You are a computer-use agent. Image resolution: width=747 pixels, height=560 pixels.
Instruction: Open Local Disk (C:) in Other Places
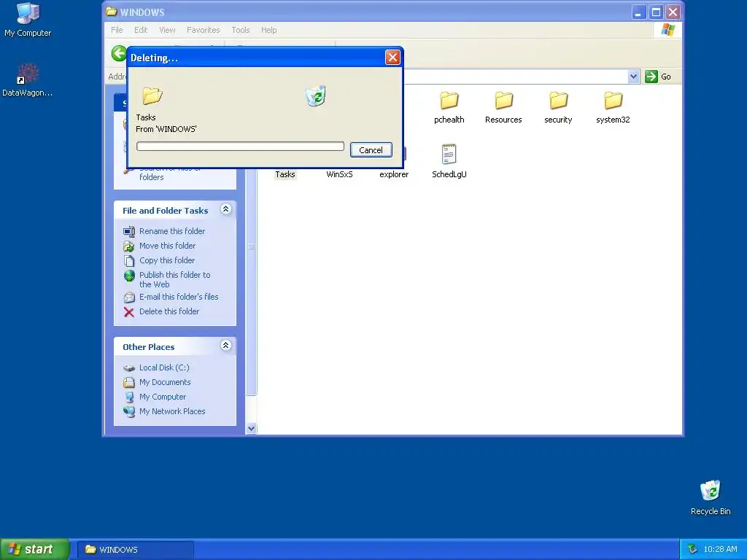tap(164, 367)
